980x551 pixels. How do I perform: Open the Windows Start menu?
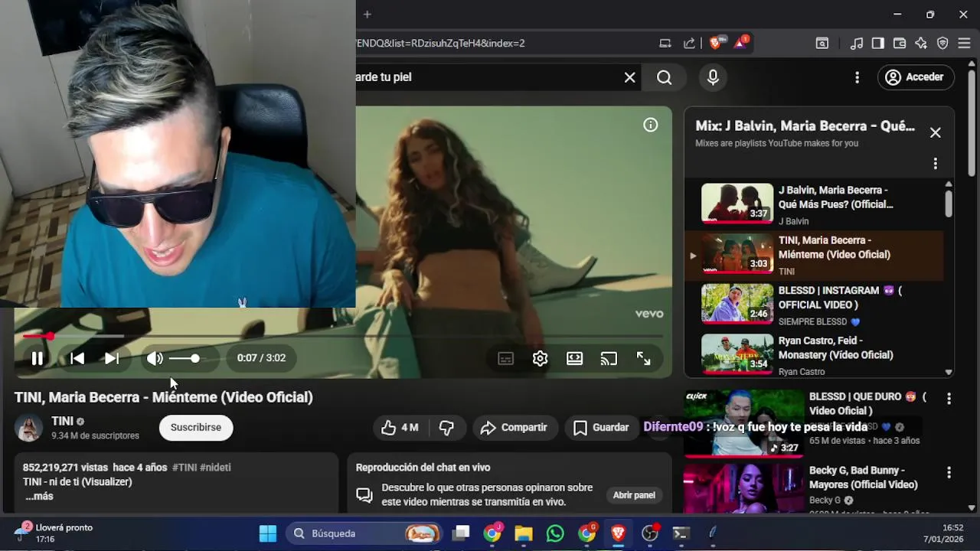pos(268,533)
